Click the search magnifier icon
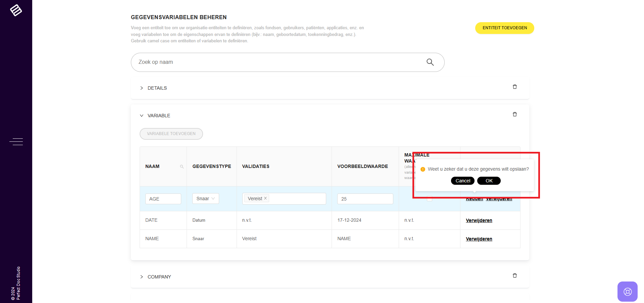 430,62
